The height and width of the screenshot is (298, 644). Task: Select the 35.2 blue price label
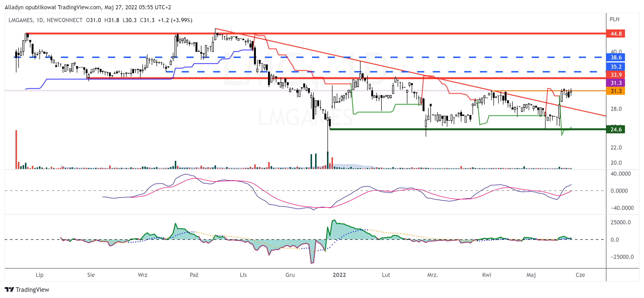click(x=615, y=67)
